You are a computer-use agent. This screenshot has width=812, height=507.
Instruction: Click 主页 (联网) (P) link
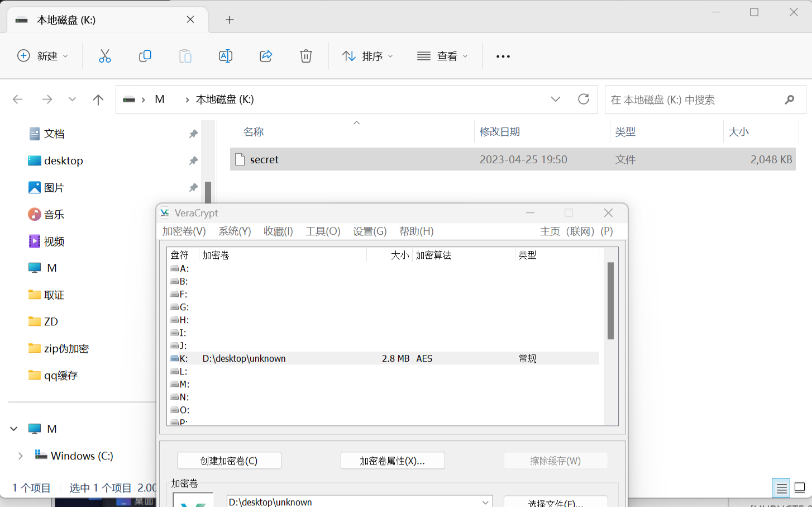point(576,231)
